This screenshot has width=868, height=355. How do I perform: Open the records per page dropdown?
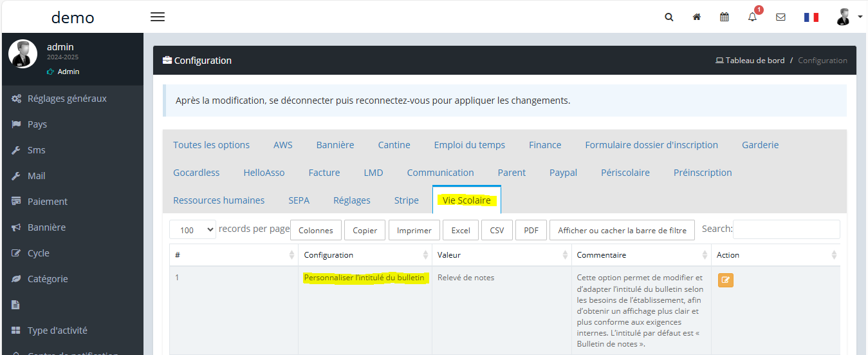(x=192, y=230)
